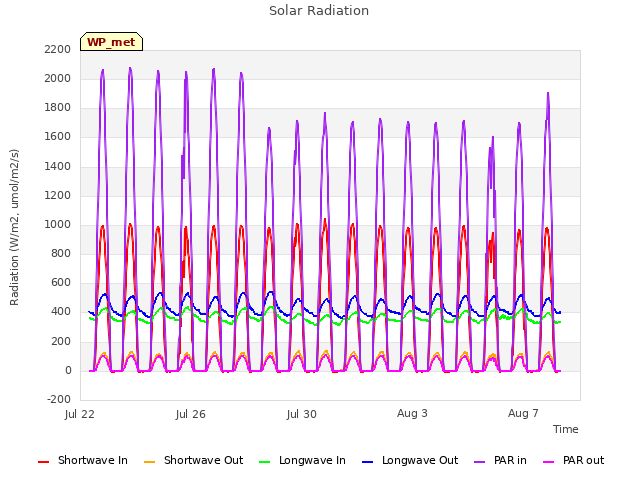Click the magenta PAR out legend swatch
640x480 pixels.
coord(549,462)
